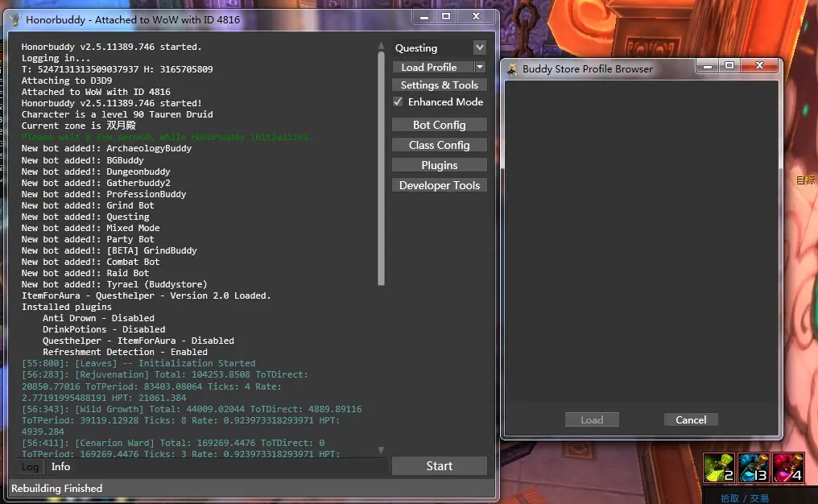The image size is (818, 504).
Task: Switch to the Info tab
Action: [61, 467]
